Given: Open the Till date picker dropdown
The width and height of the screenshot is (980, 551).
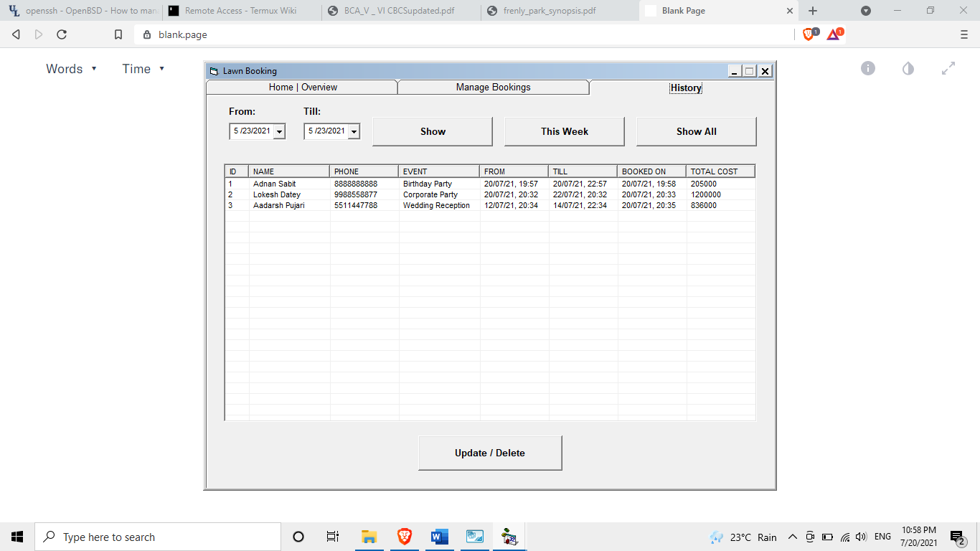Looking at the screenshot, I should click(x=354, y=131).
